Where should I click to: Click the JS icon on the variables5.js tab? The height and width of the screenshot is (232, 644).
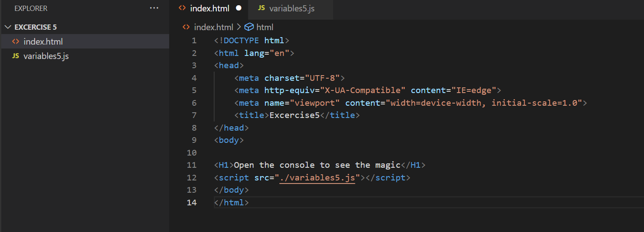point(261,8)
